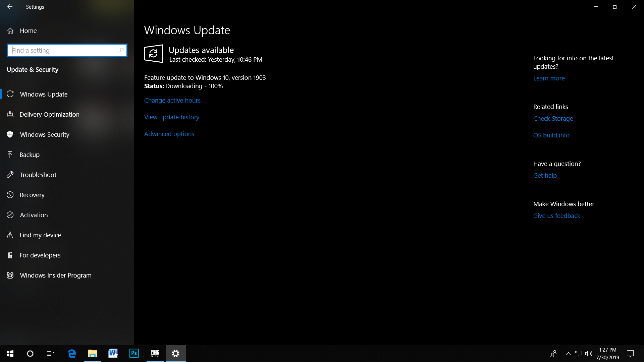Select Recovery label in the sidebar
Viewport: 644px width, 362px height.
point(32,195)
